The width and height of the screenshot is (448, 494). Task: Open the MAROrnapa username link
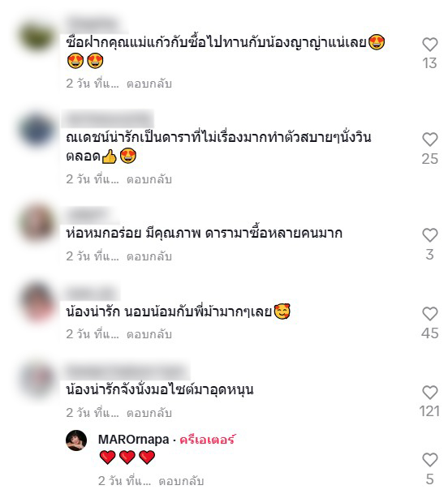tap(134, 439)
